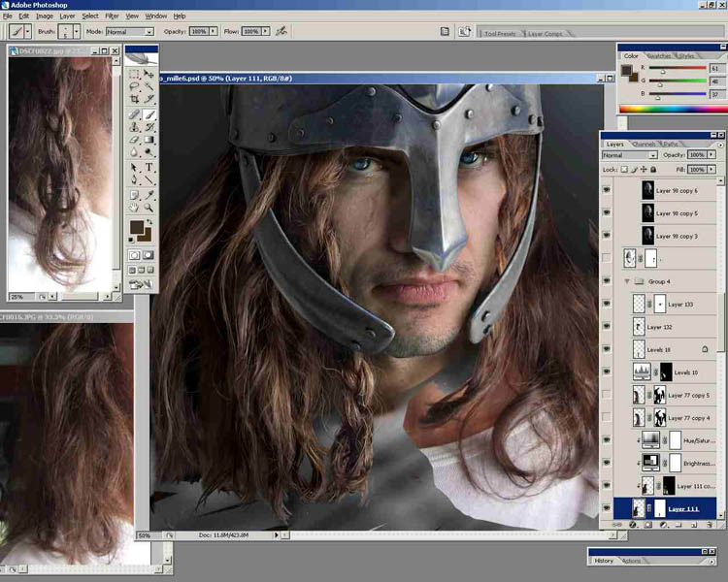
Task: Open layer blending mode dropdown
Action: pos(629,155)
